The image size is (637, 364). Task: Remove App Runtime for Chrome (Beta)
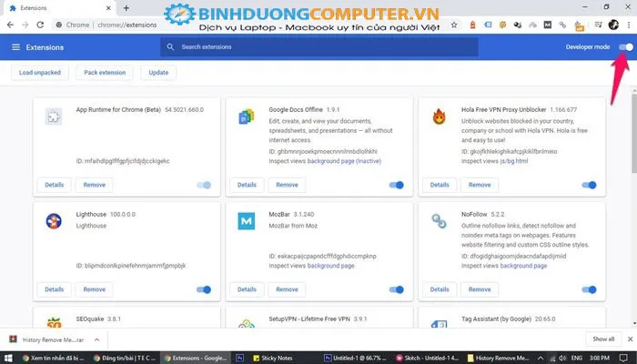(95, 185)
